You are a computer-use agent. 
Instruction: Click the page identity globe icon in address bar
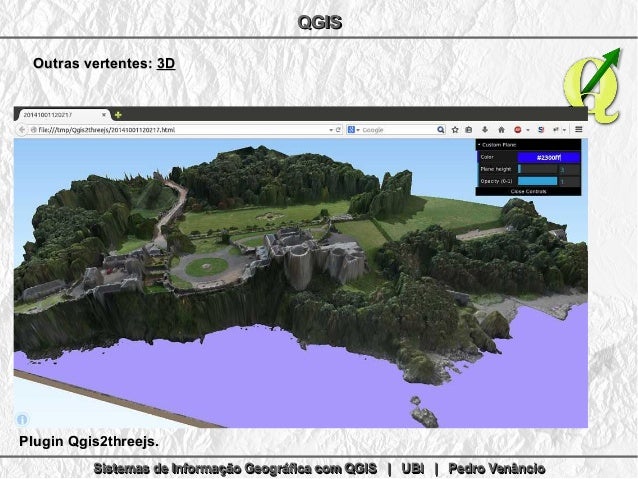tap(34, 130)
